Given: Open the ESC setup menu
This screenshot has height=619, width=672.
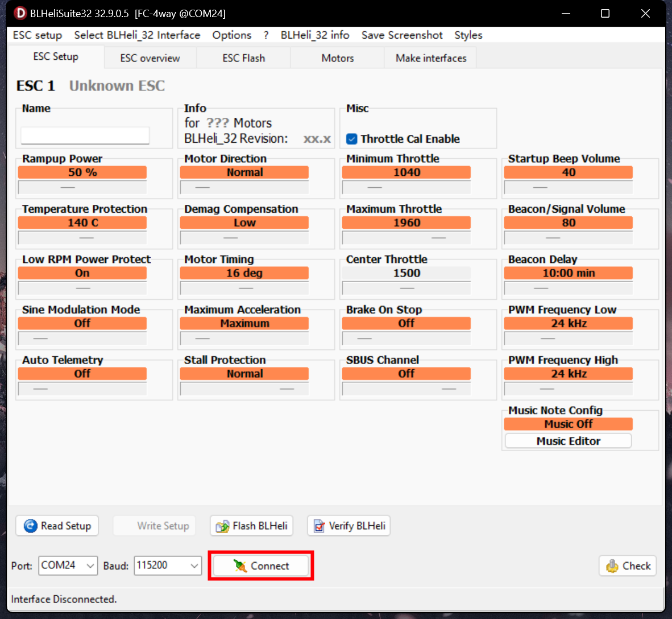Looking at the screenshot, I should click(x=38, y=35).
